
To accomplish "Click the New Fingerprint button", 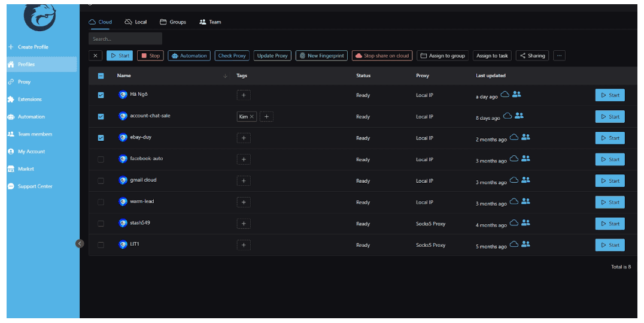I will tap(321, 56).
